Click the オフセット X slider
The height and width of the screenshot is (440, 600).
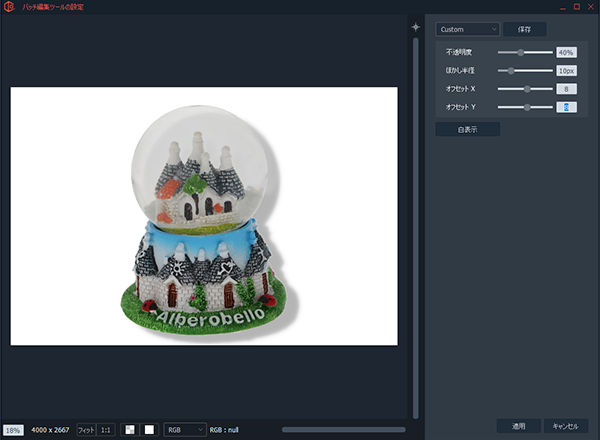pyautogui.click(x=525, y=89)
